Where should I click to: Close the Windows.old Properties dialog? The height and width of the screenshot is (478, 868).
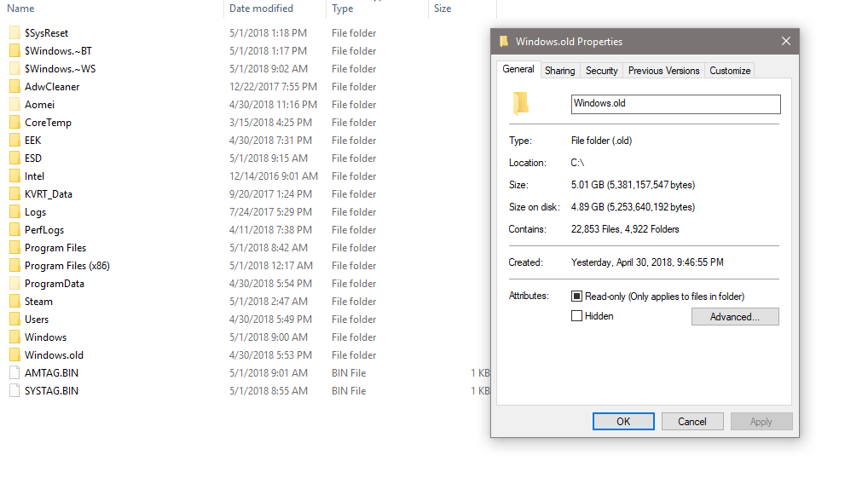pos(786,41)
